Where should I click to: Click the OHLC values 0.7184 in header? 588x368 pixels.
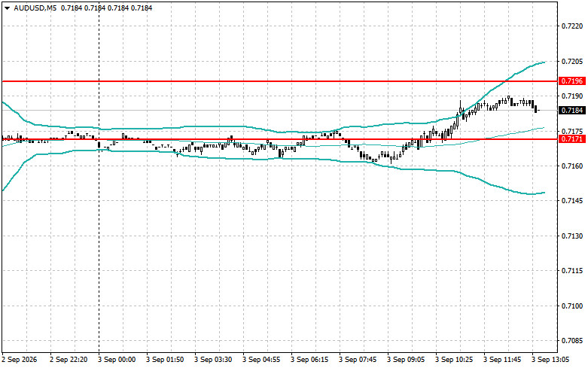(106, 8)
